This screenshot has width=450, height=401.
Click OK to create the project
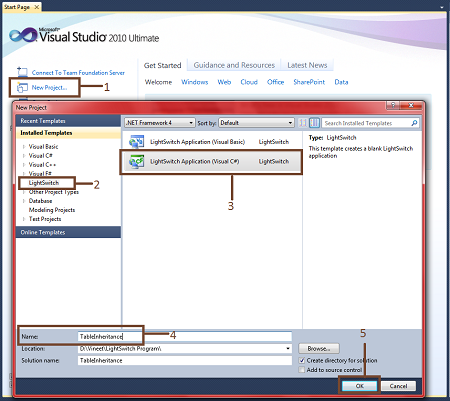coord(360,386)
